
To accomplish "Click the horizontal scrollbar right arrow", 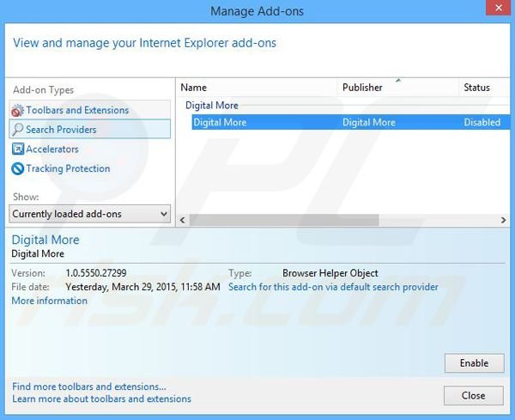I will click(x=503, y=220).
